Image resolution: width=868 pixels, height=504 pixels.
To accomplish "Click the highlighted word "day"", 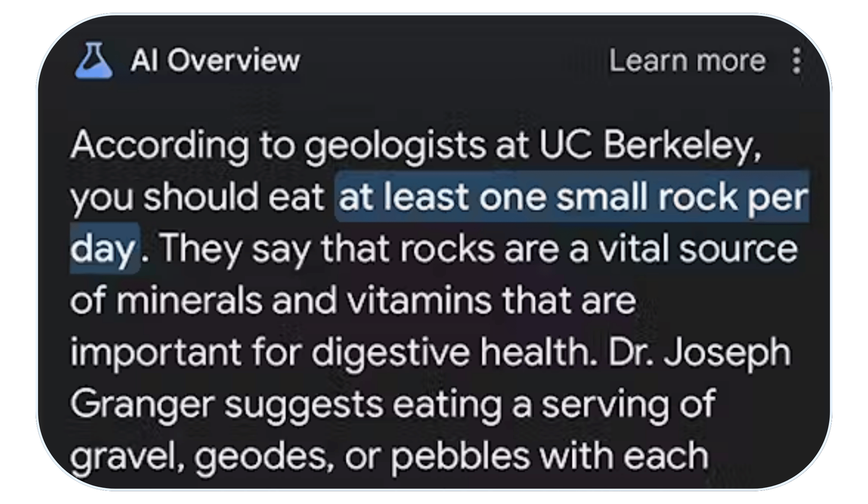I will pos(103,249).
